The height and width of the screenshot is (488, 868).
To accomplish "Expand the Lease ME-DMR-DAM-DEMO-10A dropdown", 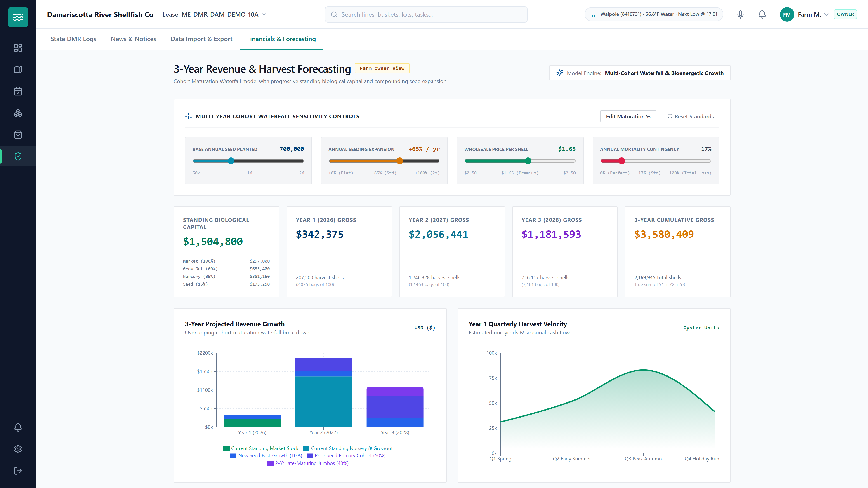I will click(x=214, y=14).
